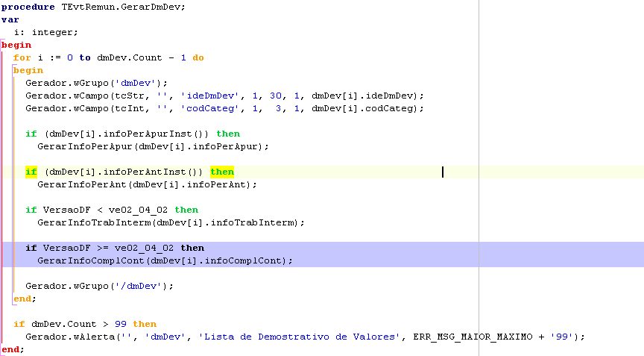Click ERR_MSG_MAIOR_MAXIMO constant
644x356 pixels.
pos(473,337)
